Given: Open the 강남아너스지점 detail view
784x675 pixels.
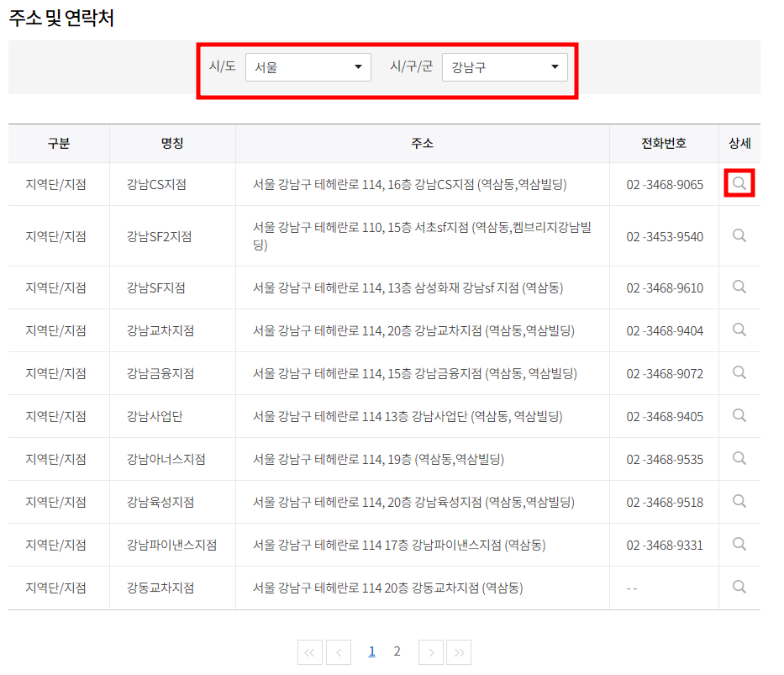Looking at the screenshot, I should click(739, 458).
